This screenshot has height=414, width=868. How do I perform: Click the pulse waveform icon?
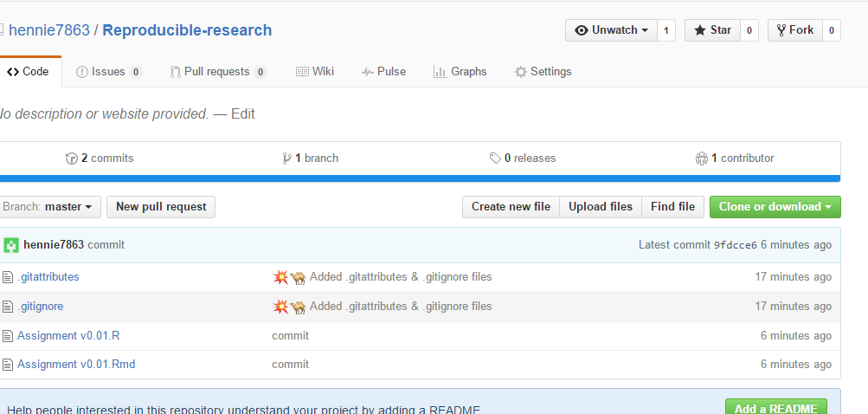(368, 72)
